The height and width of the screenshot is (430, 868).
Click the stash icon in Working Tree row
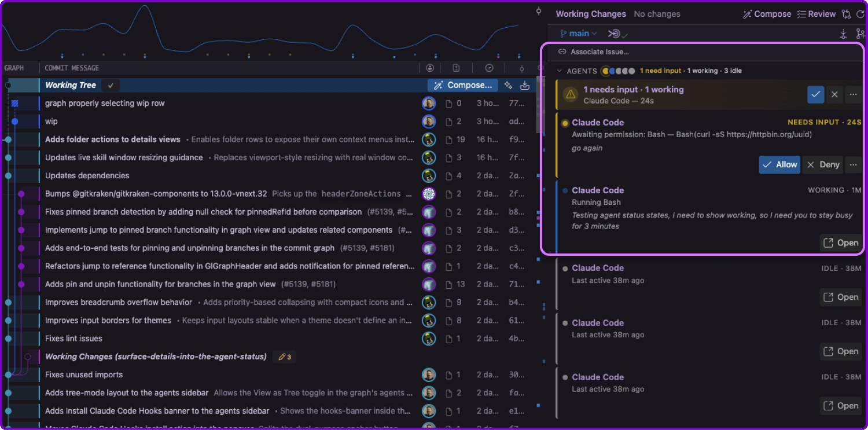point(525,85)
